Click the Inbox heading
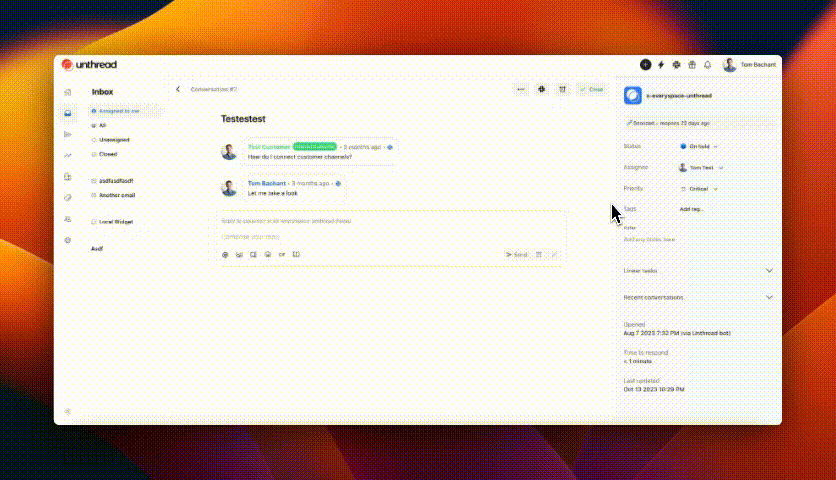Screen dimensions: 836x480 pyautogui.click(x=102, y=92)
